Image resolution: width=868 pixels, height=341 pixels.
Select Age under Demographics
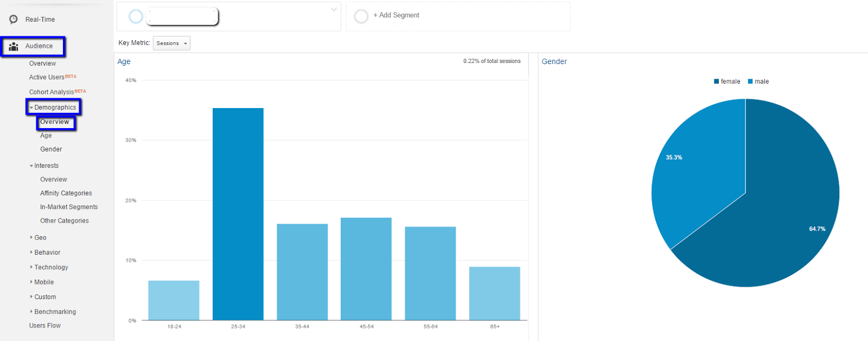pyautogui.click(x=46, y=136)
